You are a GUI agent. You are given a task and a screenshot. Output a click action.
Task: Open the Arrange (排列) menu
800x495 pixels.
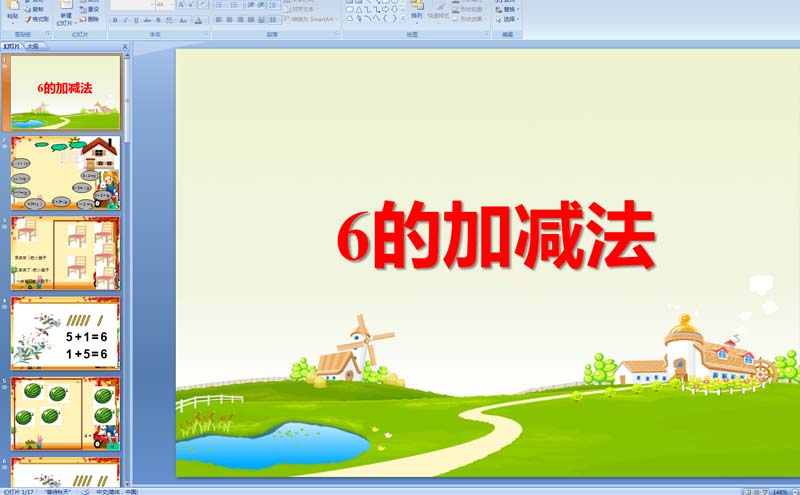tap(417, 11)
